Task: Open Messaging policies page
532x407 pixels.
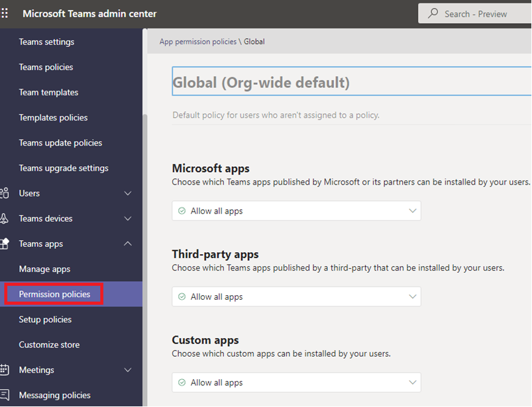Action: click(54, 395)
